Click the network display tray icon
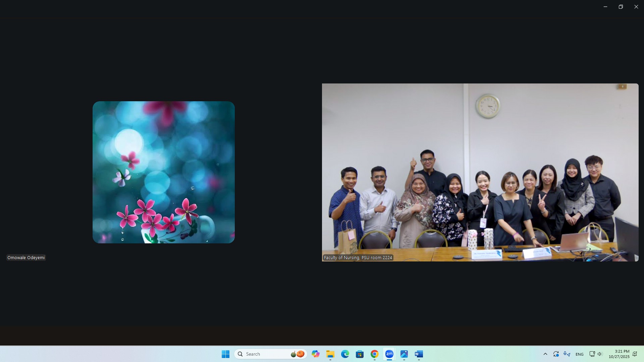Screen dimensions: 644x362 point(592,354)
